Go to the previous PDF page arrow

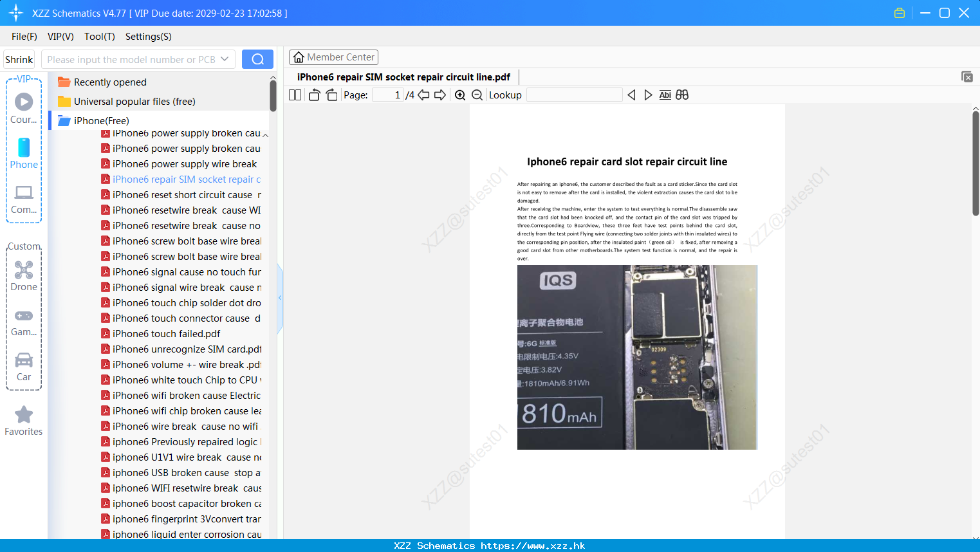(x=423, y=95)
